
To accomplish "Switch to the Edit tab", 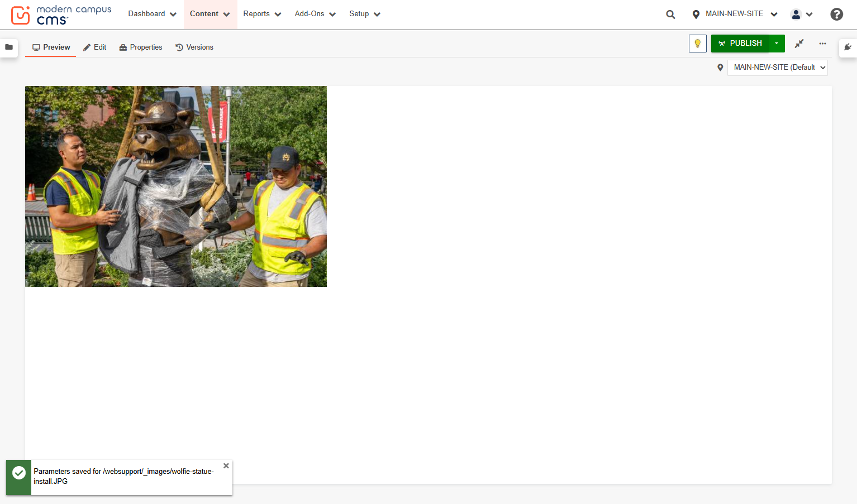I will tap(94, 47).
